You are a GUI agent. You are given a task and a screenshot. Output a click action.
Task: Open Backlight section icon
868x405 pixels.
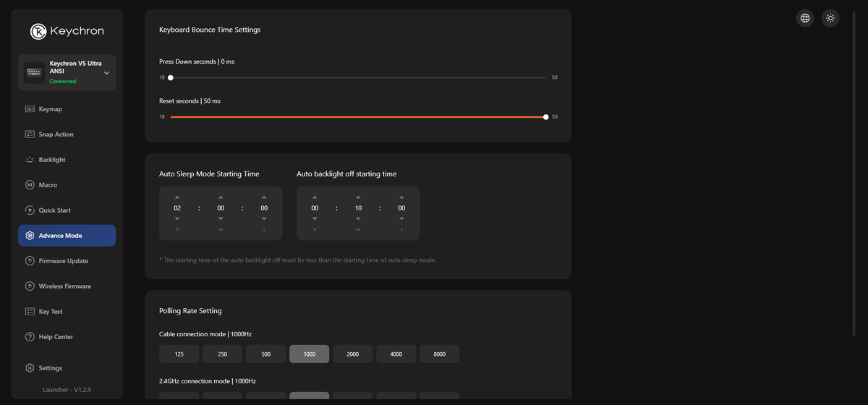pyautogui.click(x=30, y=160)
